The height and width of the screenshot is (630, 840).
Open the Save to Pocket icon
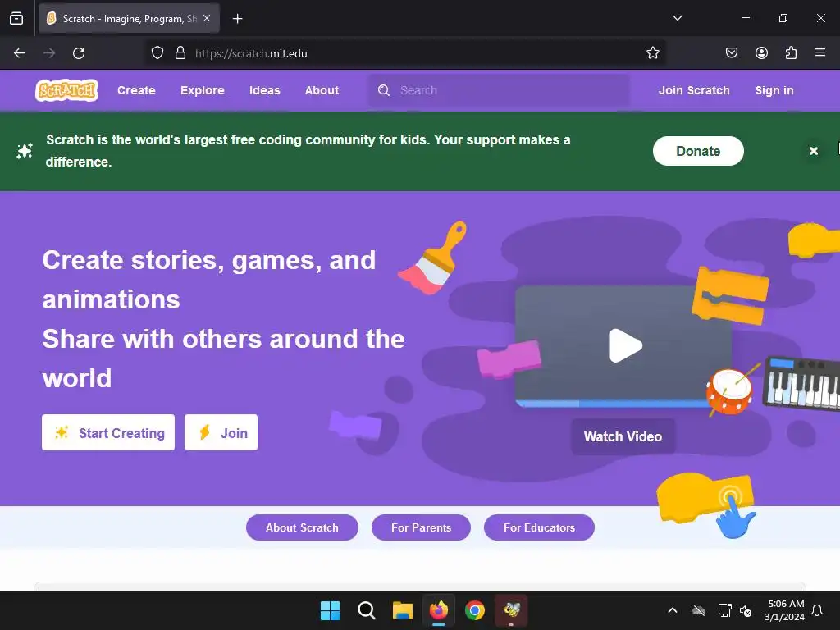tap(731, 53)
